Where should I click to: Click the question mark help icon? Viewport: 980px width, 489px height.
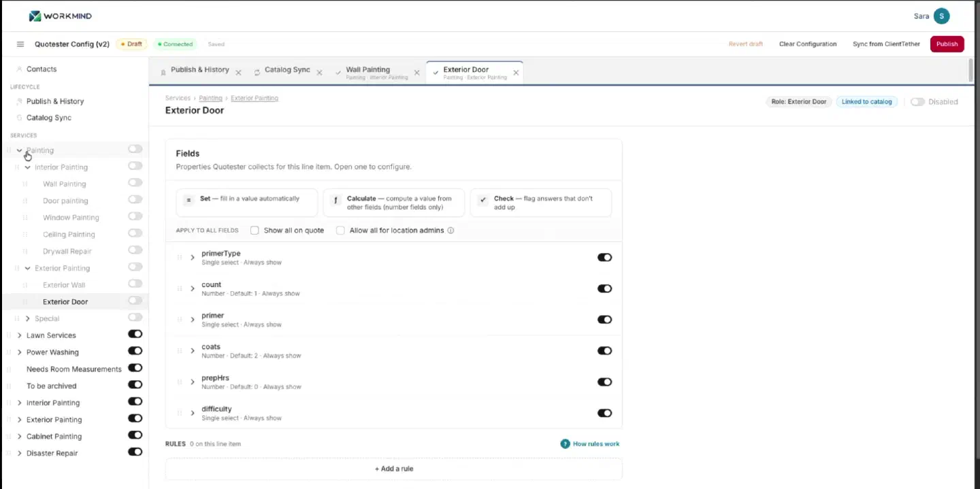565,444
